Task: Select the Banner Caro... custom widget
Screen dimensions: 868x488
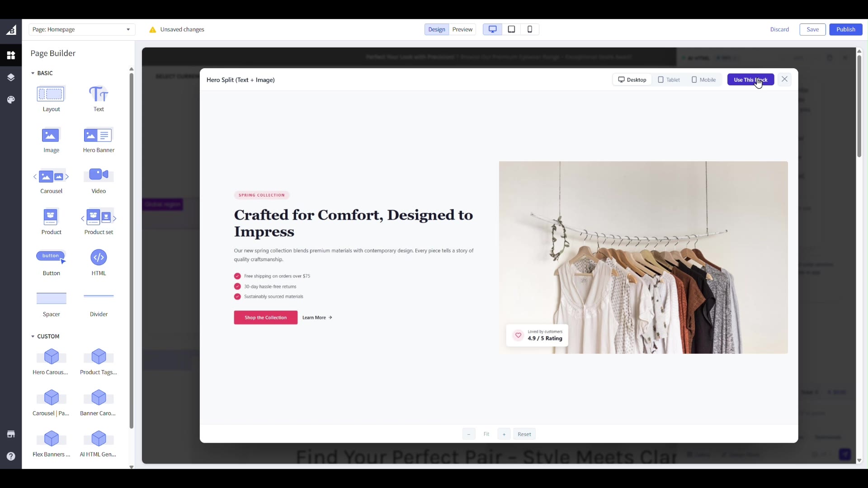Action: (x=99, y=403)
